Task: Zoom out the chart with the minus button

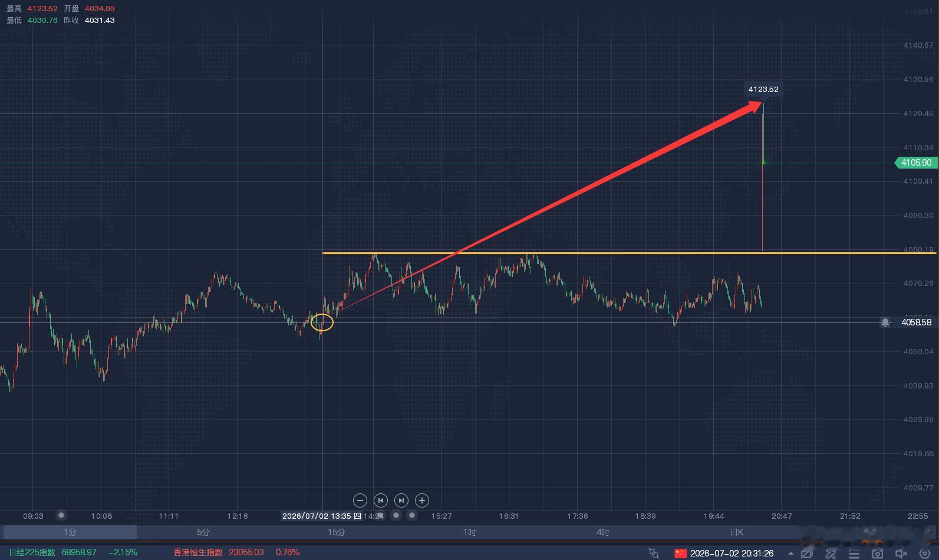Action: (x=360, y=500)
